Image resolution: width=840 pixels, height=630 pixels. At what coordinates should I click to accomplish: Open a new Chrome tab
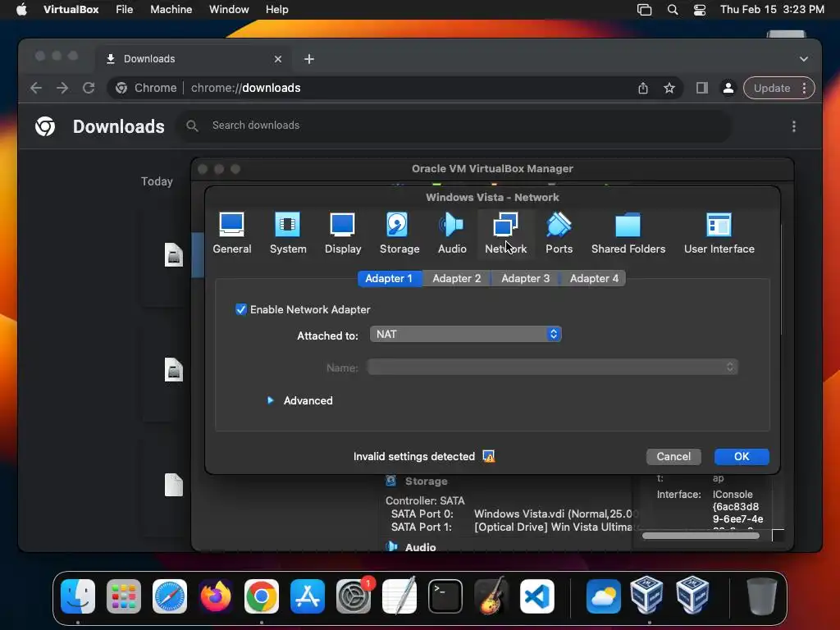click(x=309, y=59)
